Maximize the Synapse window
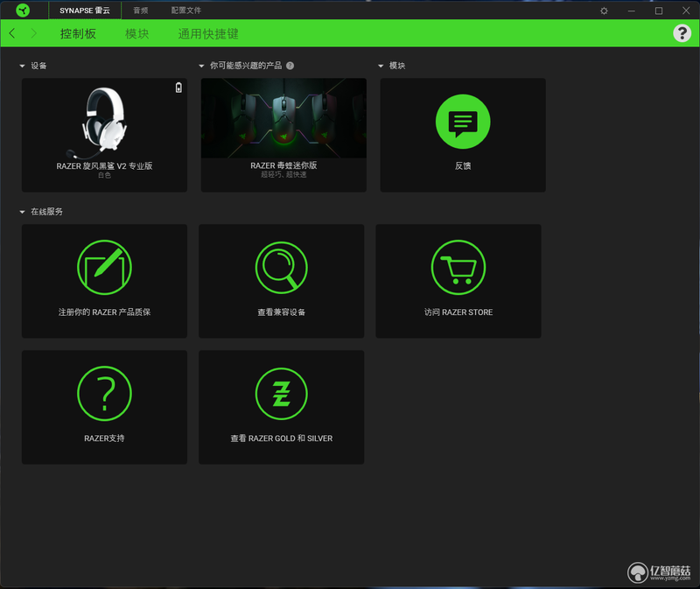This screenshot has width=700, height=589. coord(659,11)
